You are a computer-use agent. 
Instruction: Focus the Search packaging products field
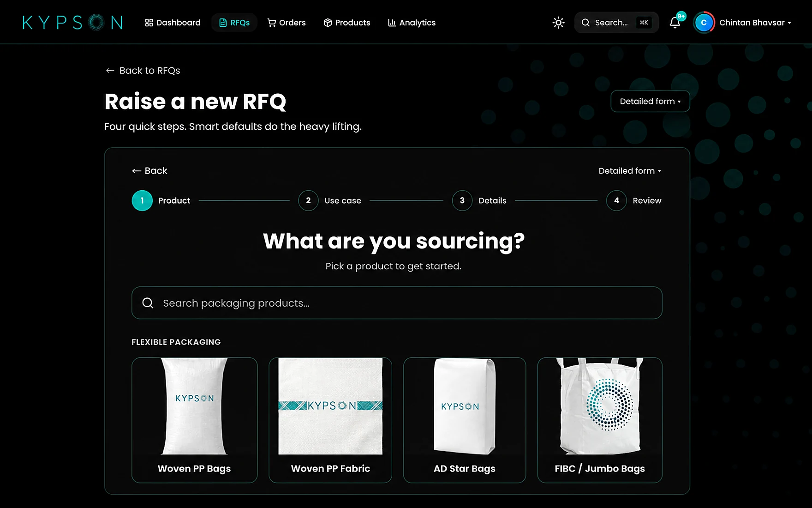[x=397, y=303]
